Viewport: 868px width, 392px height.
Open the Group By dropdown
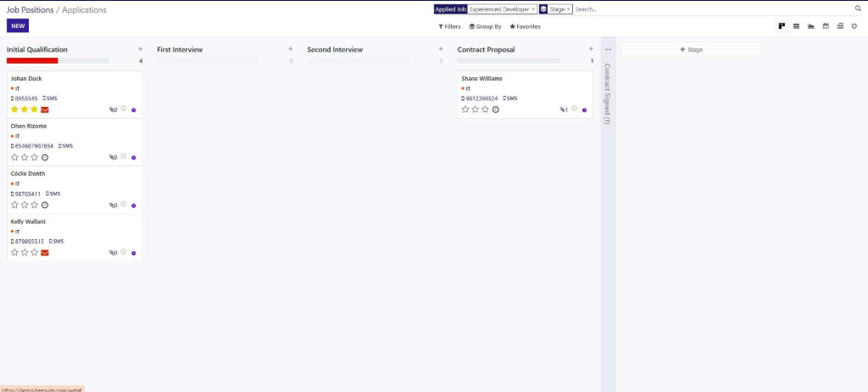pyautogui.click(x=485, y=26)
